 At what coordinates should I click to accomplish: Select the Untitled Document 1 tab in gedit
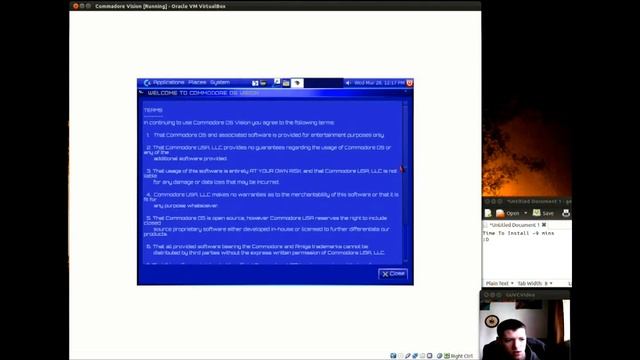[x=515, y=225]
